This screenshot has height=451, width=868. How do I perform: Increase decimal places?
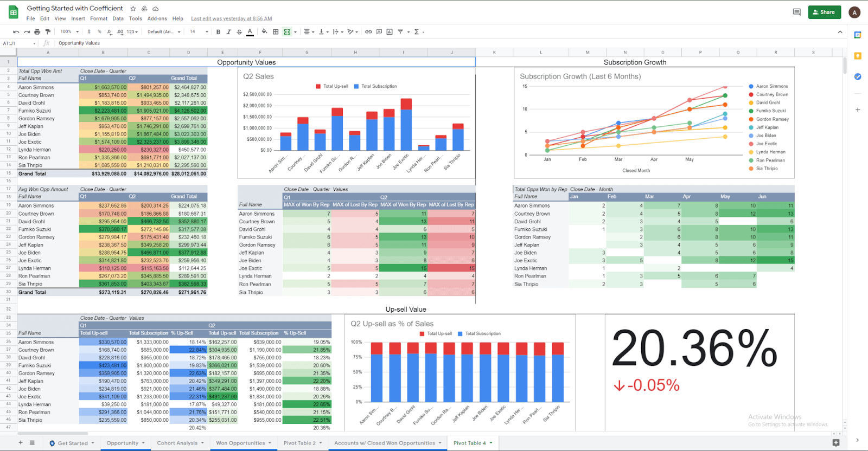pos(120,32)
